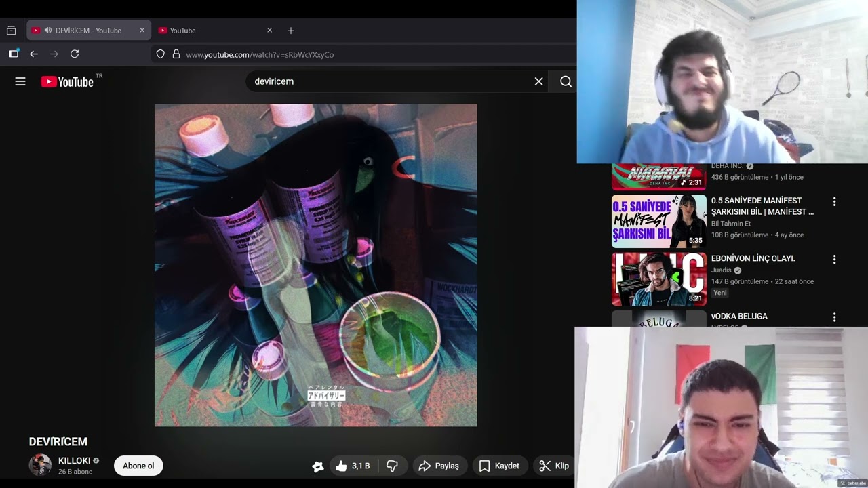Focus the browser address bar URL
Image resolution: width=868 pixels, height=488 pixels.
point(260,54)
